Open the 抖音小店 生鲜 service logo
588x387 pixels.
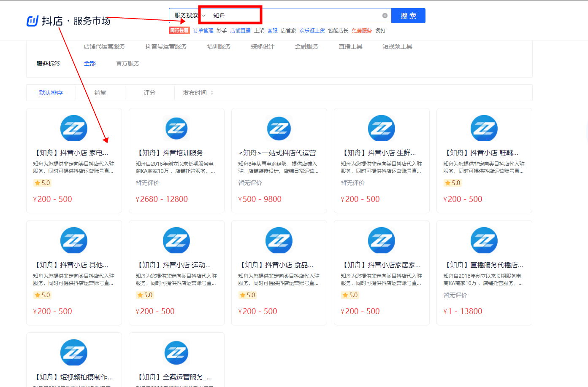tap(382, 128)
